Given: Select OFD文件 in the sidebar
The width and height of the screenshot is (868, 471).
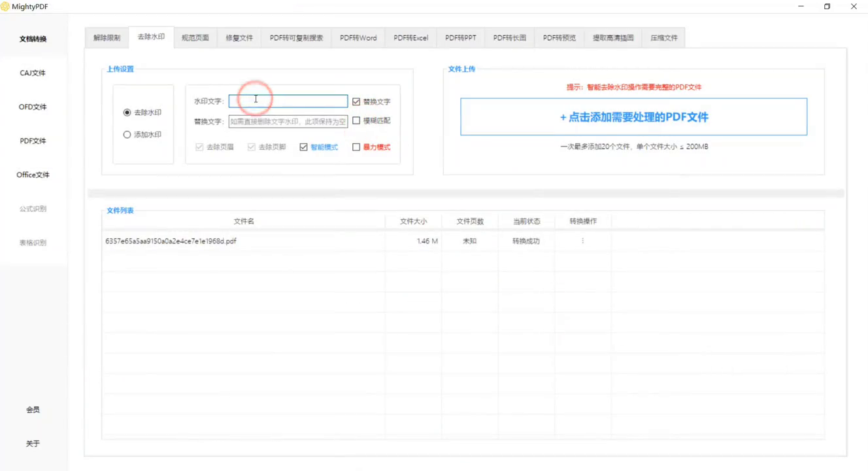Looking at the screenshot, I should [x=33, y=107].
